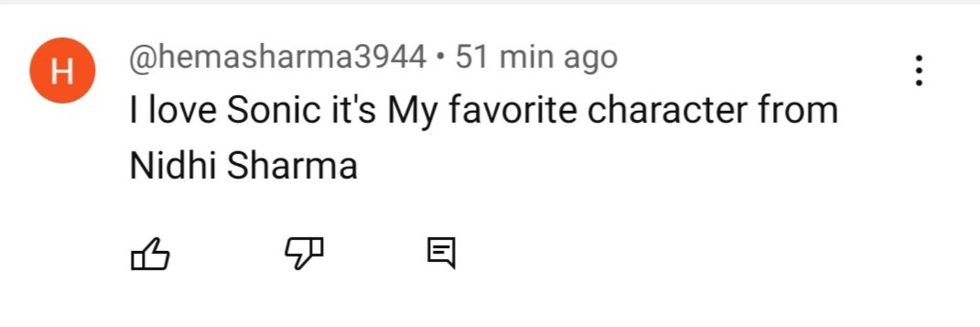
Task: Open the username link above the comment
Action: tap(278, 58)
